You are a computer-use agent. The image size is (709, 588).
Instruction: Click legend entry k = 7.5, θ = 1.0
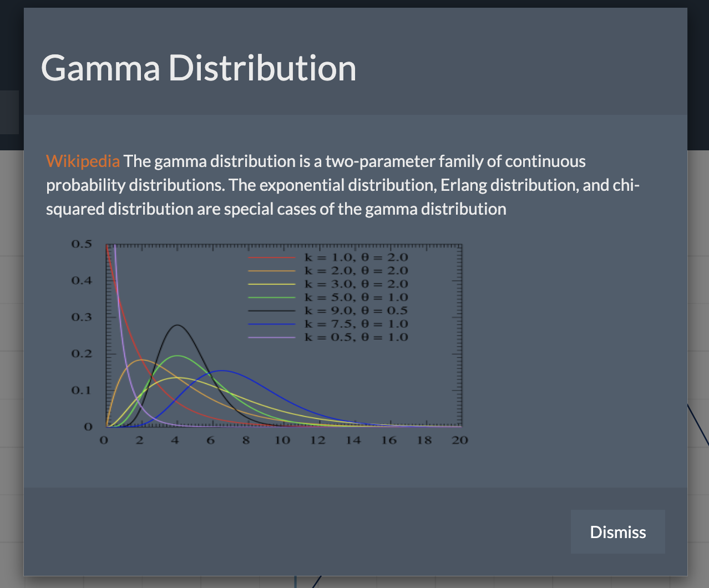tap(328, 324)
